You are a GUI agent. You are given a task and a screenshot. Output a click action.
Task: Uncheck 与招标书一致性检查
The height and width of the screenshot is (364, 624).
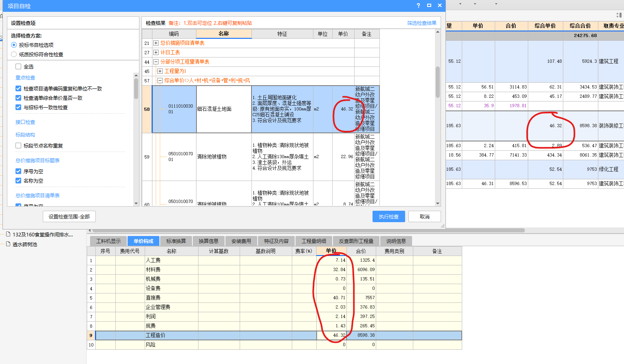pyautogui.click(x=18, y=107)
